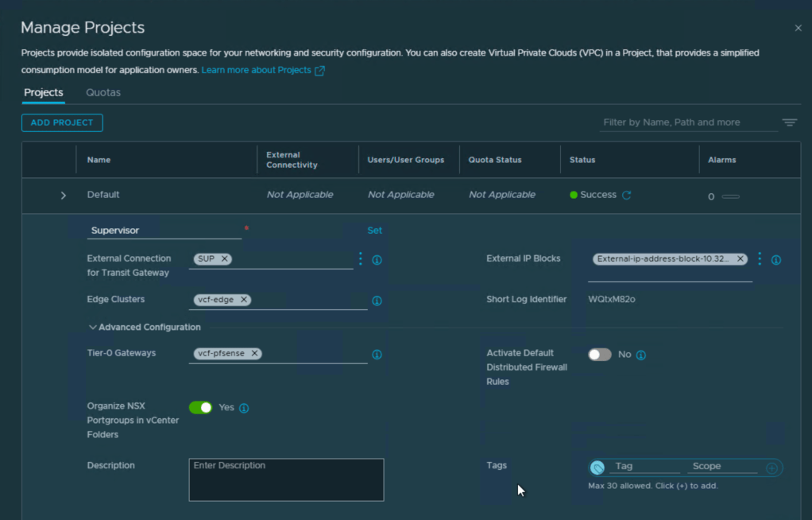Click the Enter Description text box
This screenshot has height=520, width=812.
coord(286,479)
